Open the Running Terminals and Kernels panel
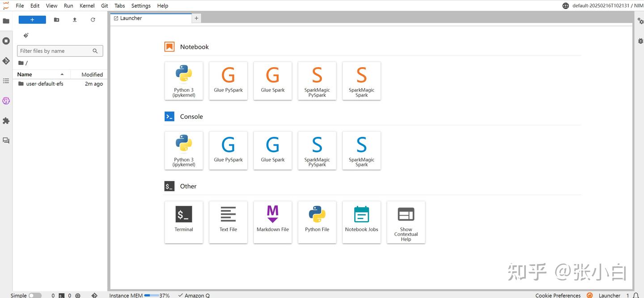This screenshot has height=298, width=644. tap(6, 41)
